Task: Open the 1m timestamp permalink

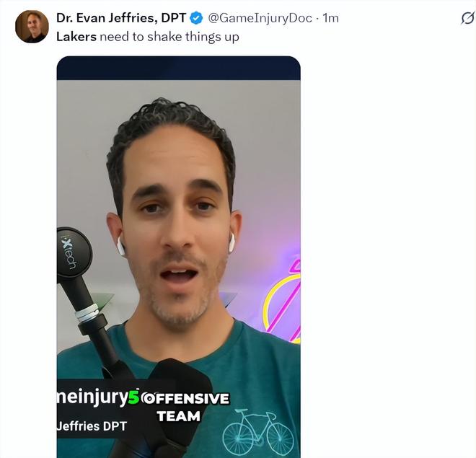Action: tap(330, 18)
